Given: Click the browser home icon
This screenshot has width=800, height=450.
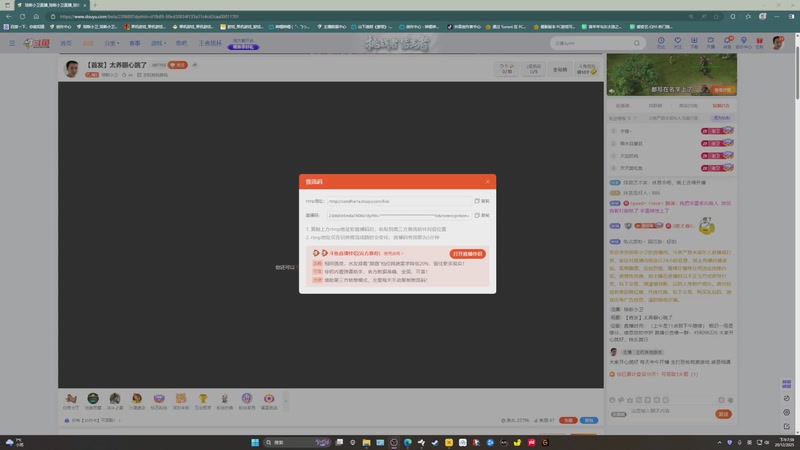Looking at the screenshot, I should (36, 16).
